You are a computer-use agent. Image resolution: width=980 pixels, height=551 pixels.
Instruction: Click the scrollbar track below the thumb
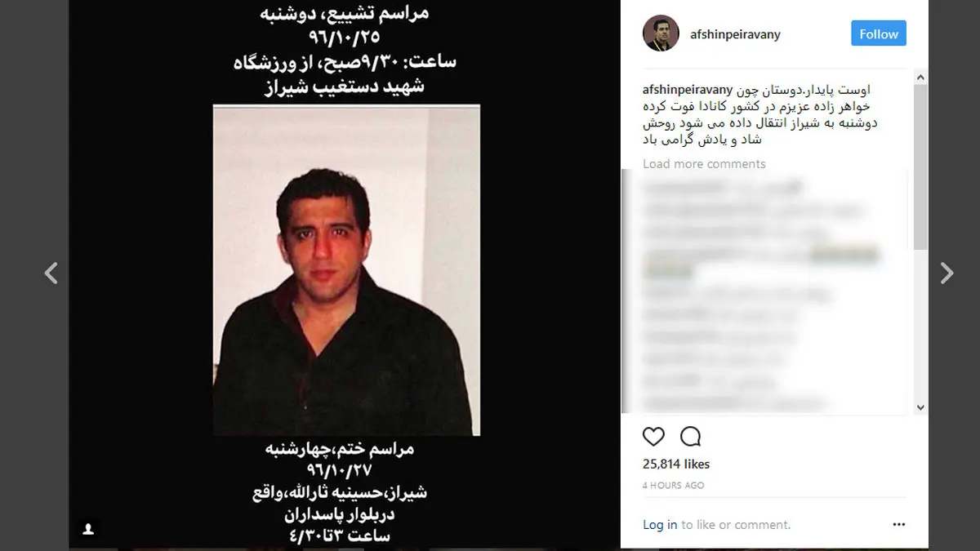[x=921, y=325]
